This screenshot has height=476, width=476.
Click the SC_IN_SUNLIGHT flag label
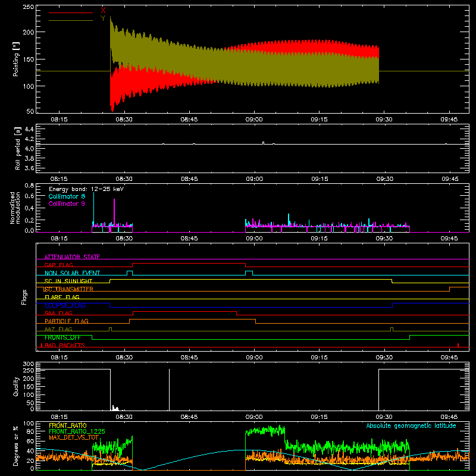point(68,281)
